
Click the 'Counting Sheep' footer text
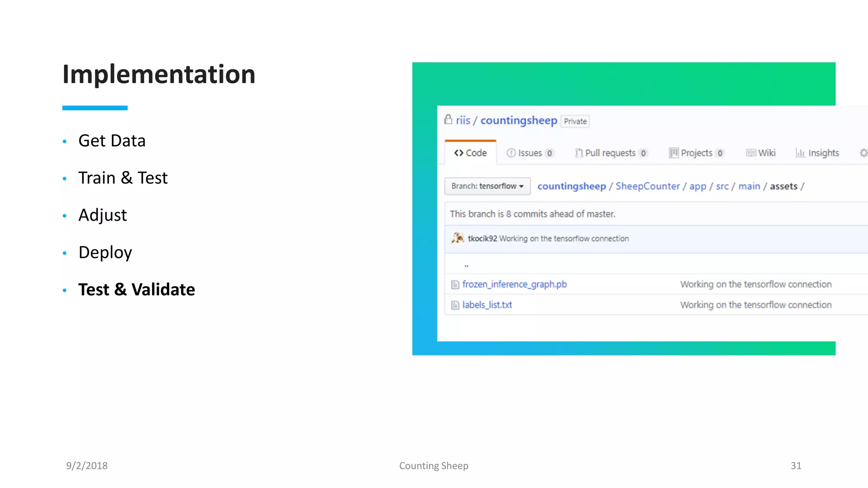click(x=434, y=466)
